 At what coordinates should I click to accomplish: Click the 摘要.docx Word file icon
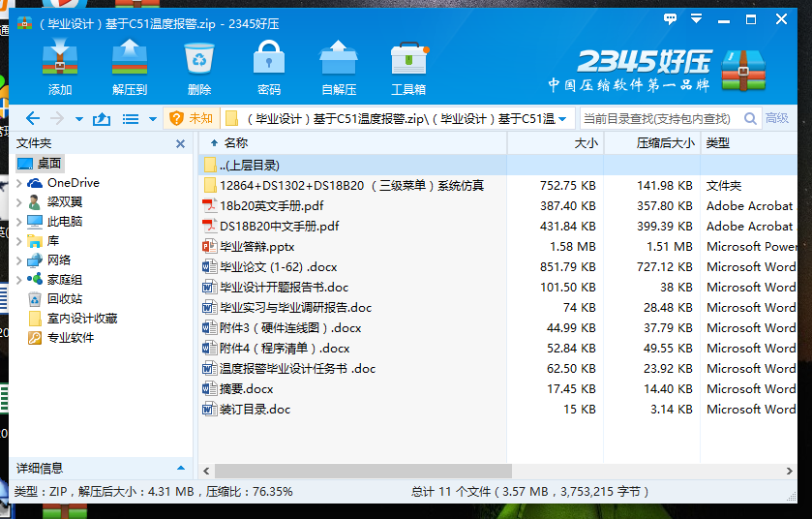point(209,389)
